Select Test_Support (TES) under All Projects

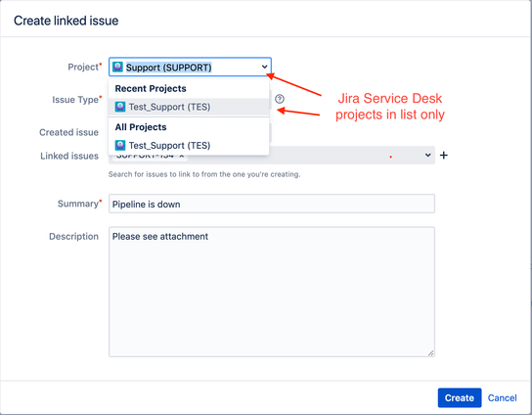tap(189, 146)
